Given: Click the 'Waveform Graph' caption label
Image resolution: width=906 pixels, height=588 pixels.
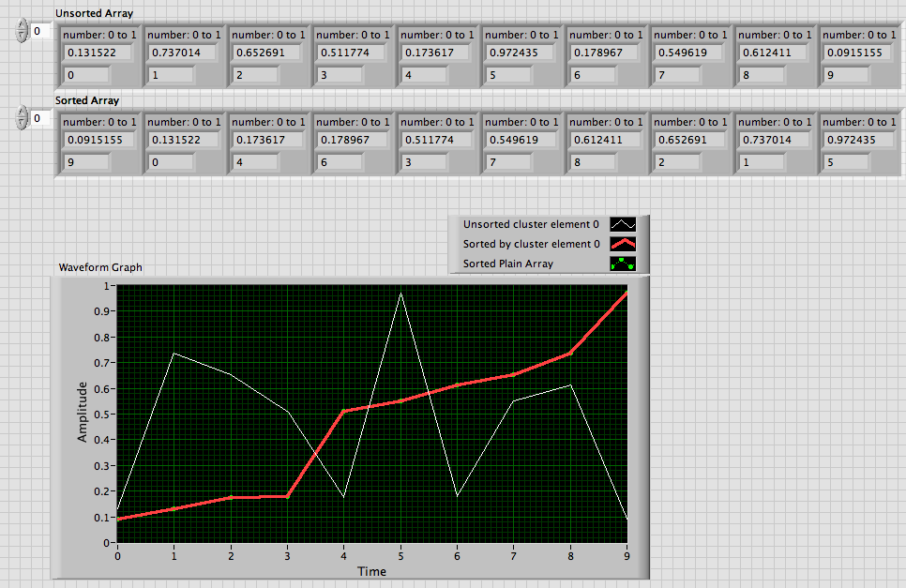Looking at the screenshot, I should point(100,267).
